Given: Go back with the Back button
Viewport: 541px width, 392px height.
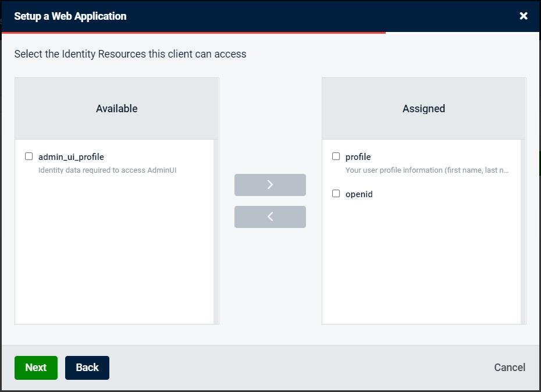Looking at the screenshot, I should pos(87,368).
